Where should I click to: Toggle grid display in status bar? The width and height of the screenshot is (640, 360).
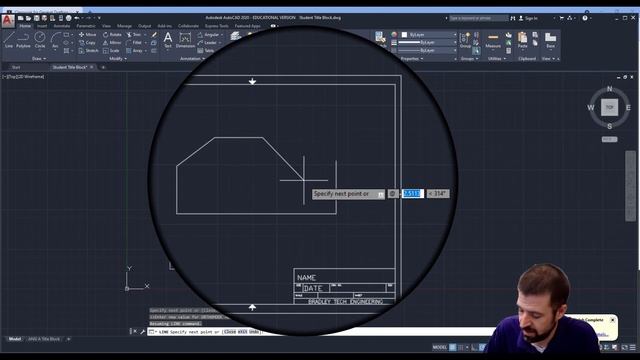coord(453,347)
